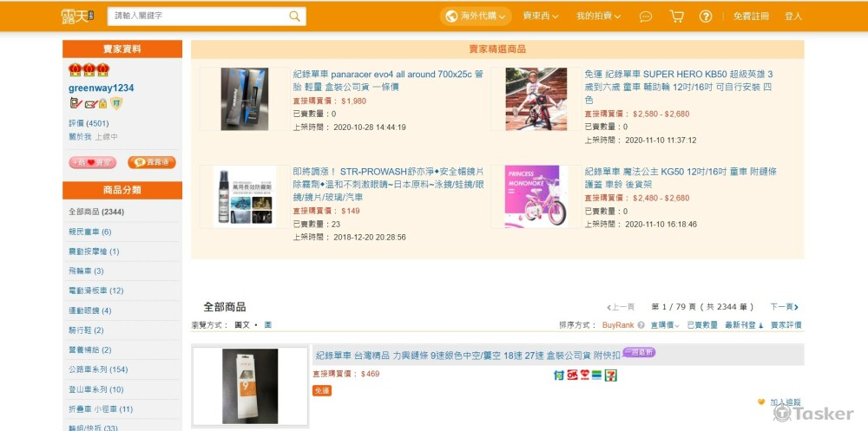Click the red OK mart icon
The height and width of the screenshot is (431, 868).
click(x=572, y=375)
